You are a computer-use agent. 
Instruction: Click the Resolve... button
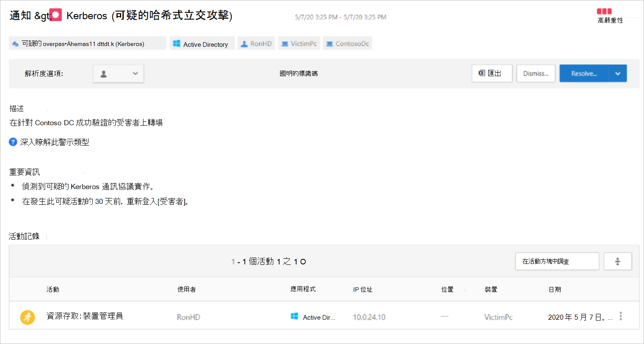[x=584, y=73]
